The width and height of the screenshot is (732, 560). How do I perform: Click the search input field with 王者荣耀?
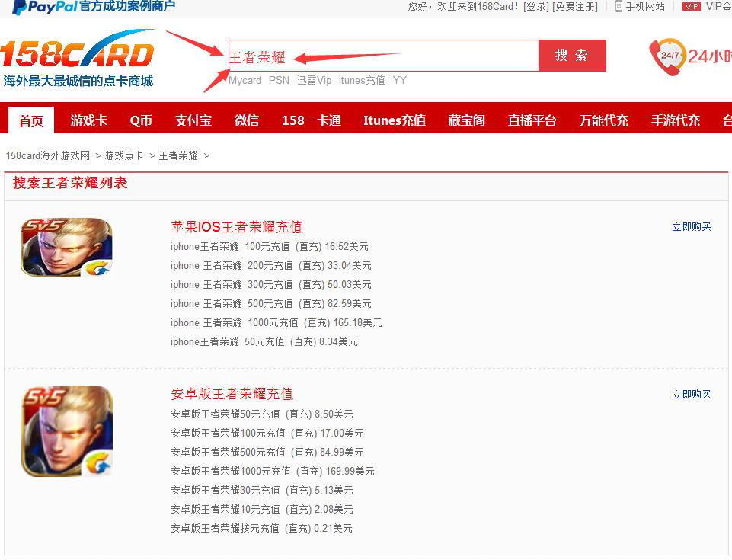383,56
